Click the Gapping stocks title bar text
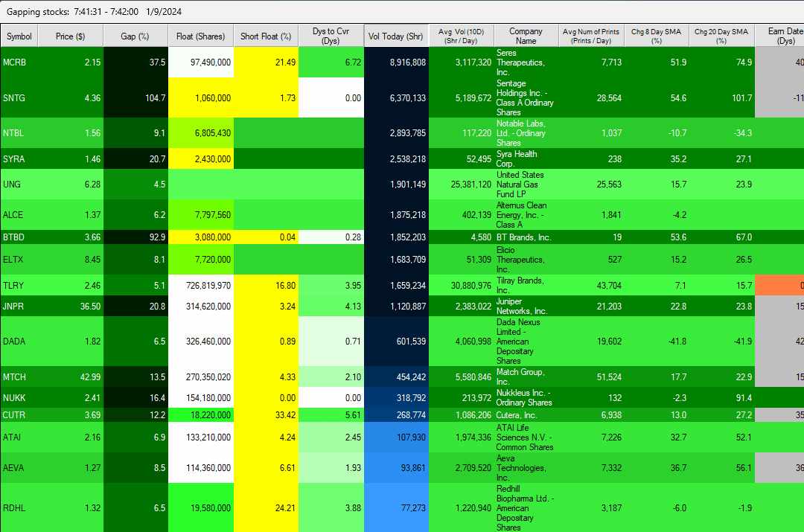The width and height of the screenshot is (804, 532). (x=89, y=12)
